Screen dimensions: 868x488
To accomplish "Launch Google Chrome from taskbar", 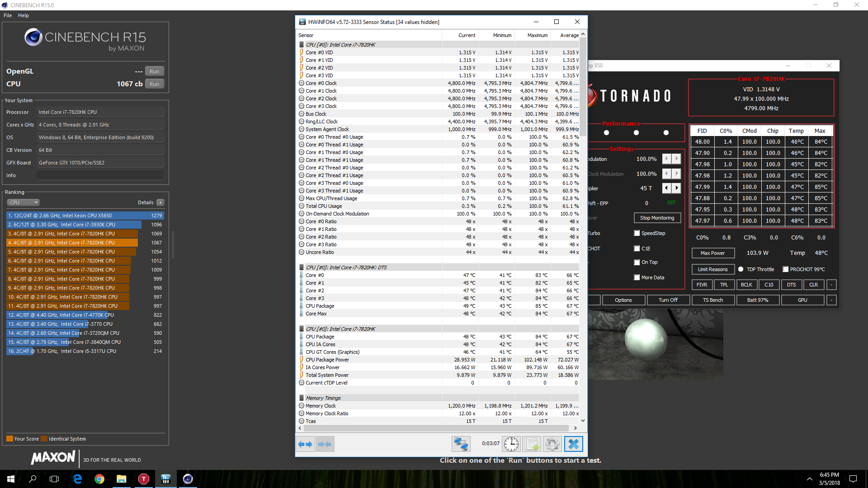I will pyautogui.click(x=99, y=479).
